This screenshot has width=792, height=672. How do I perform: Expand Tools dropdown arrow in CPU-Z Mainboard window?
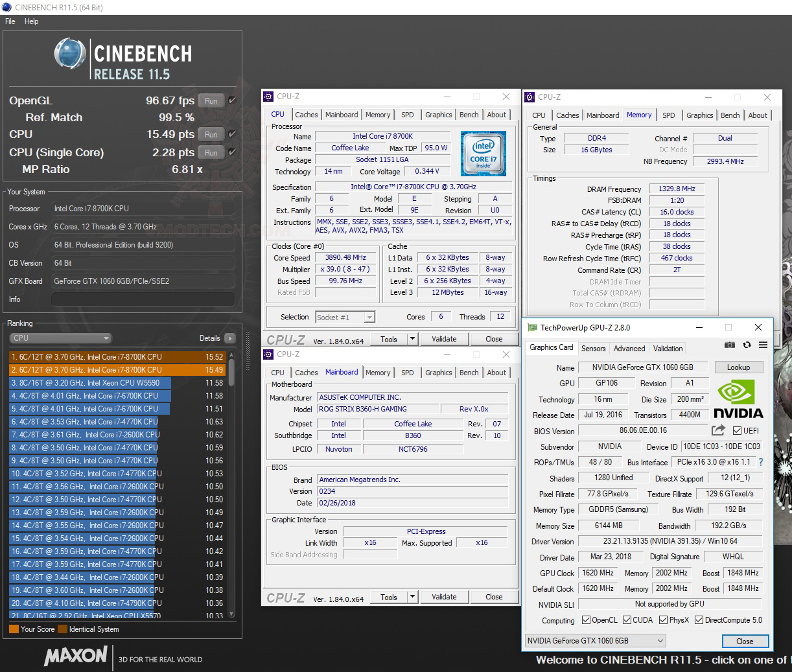[412, 597]
